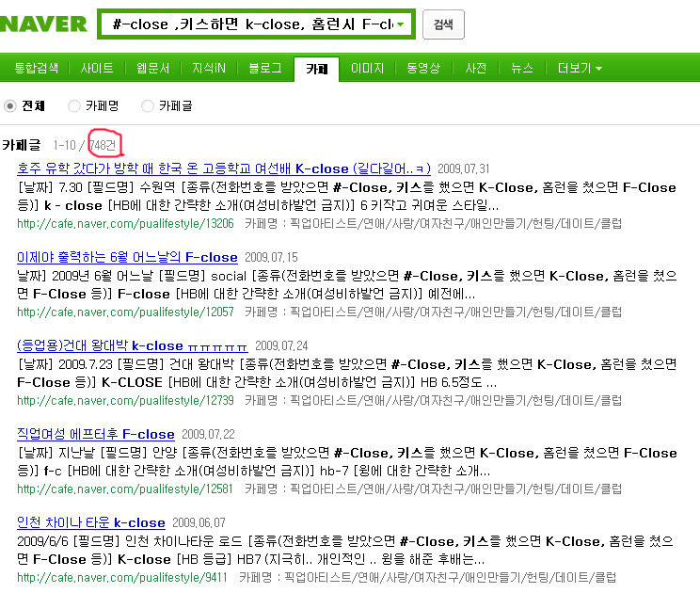Select the 전체 radio button

point(9,106)
